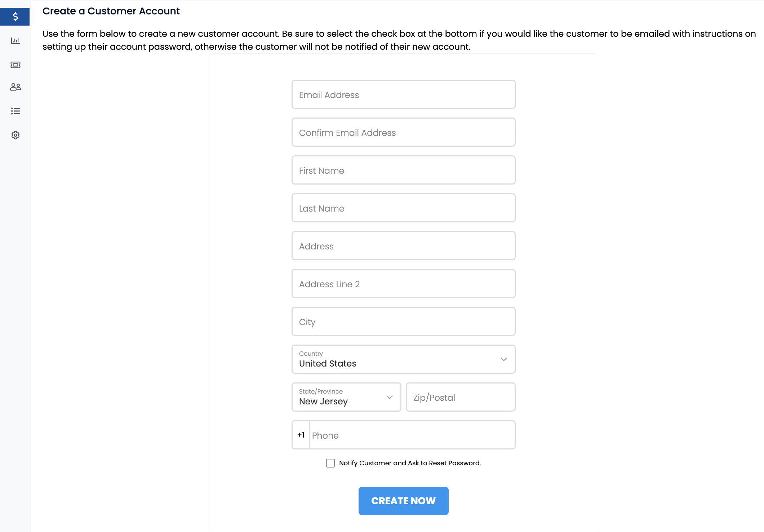Viewport: 764px width, 532px height.
Task: Focus the Confirm Email Address field
Action: coord(404,132)
